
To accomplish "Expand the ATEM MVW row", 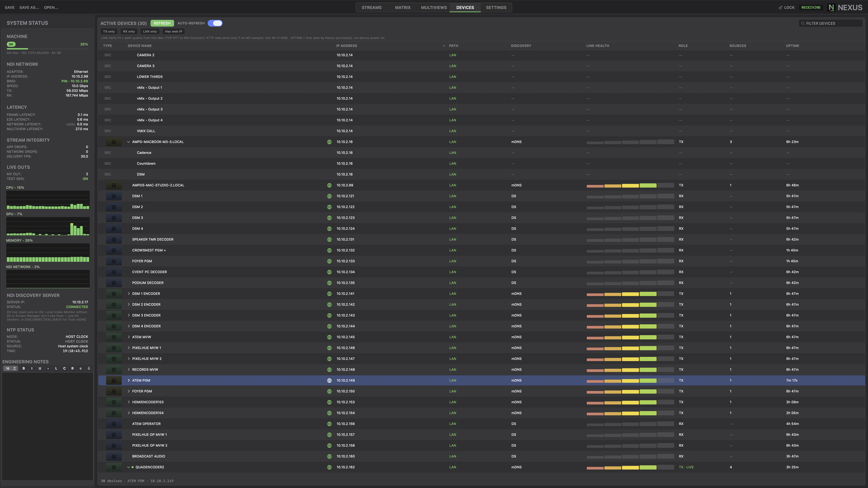I will [128, 337].
